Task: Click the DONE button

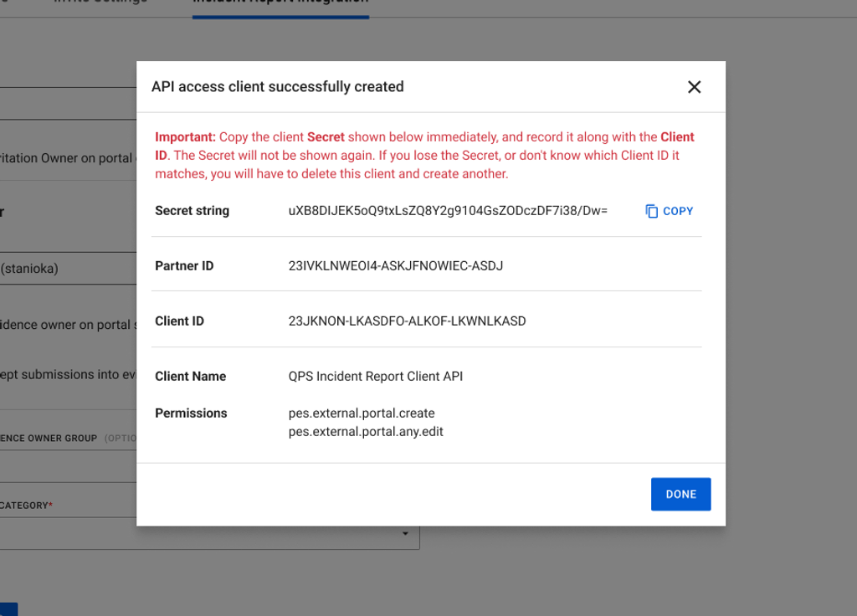Action: (680, 494)
